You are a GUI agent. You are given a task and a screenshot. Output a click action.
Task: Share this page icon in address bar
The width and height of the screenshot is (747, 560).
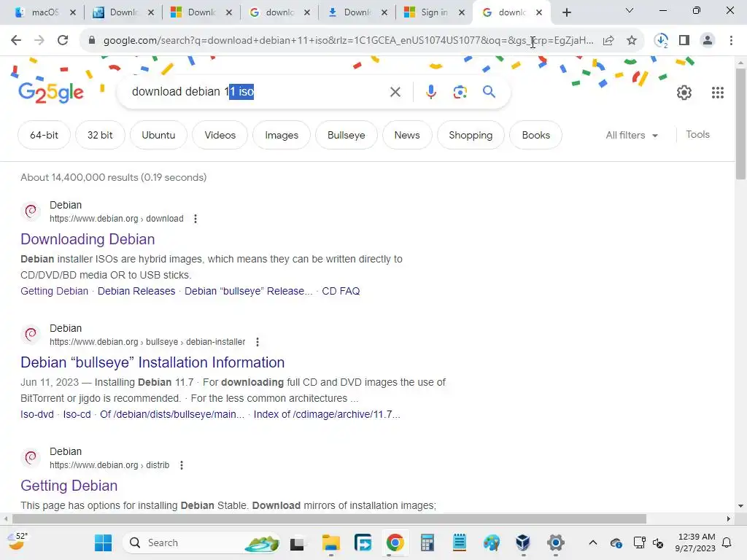[x=608, y=41]
